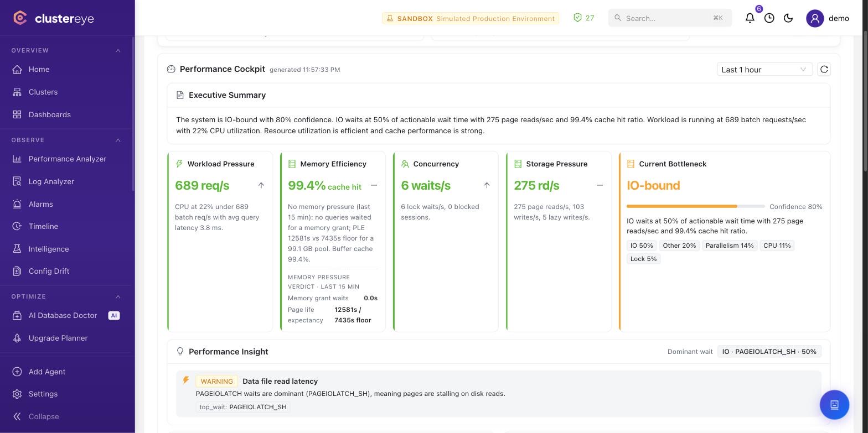Screen dimensions: 868x433
Task: Open Upgrade Planner in the sidebar
Action: point(66,338)
